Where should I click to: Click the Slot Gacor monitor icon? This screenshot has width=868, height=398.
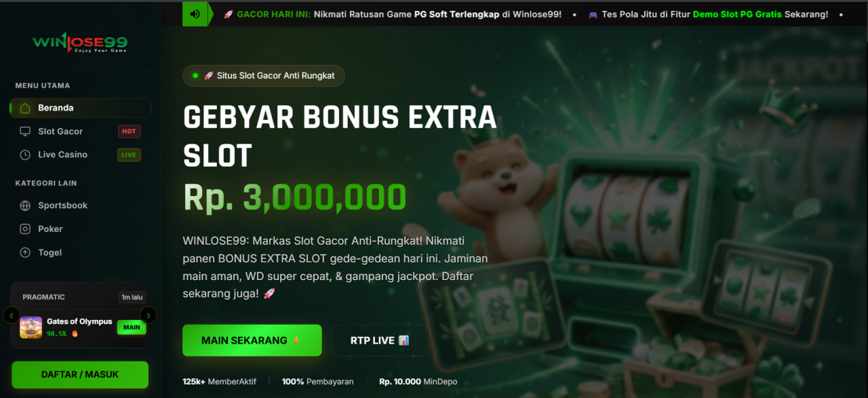(25, 132)
